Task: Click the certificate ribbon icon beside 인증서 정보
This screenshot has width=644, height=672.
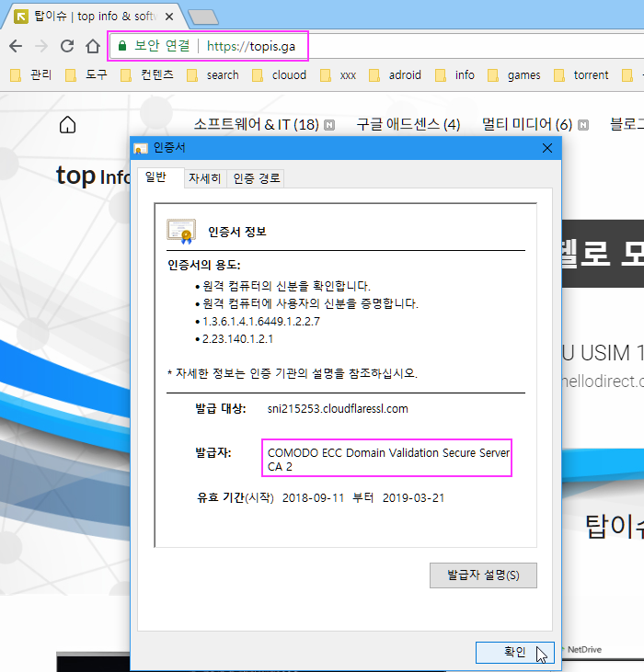Action: click(181, 232)
